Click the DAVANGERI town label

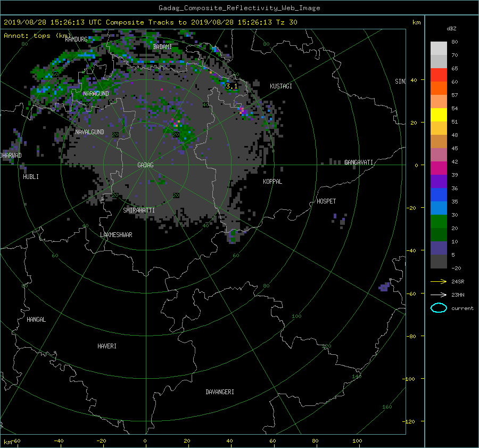[220, 392]
